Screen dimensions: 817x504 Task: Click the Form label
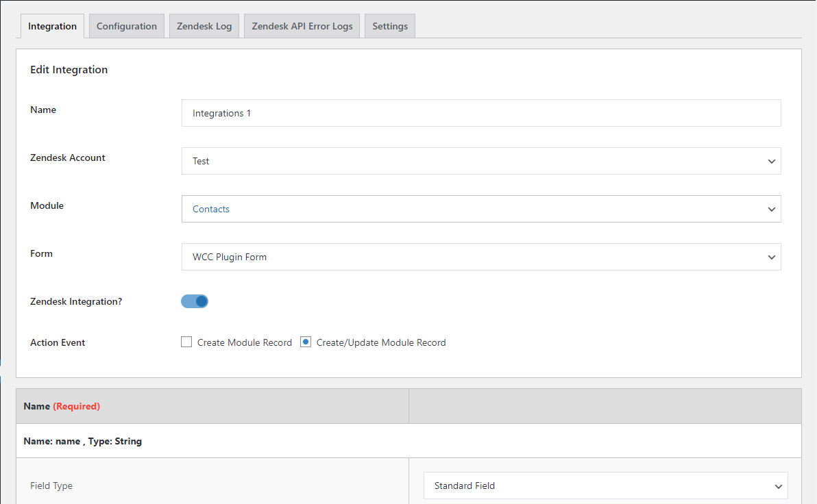41,253
